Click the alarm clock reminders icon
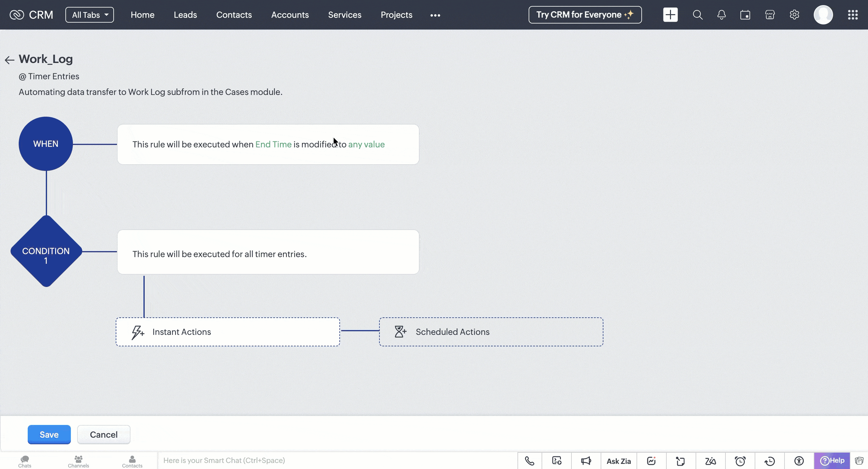The image size is (868, 469). coord(740,461)
